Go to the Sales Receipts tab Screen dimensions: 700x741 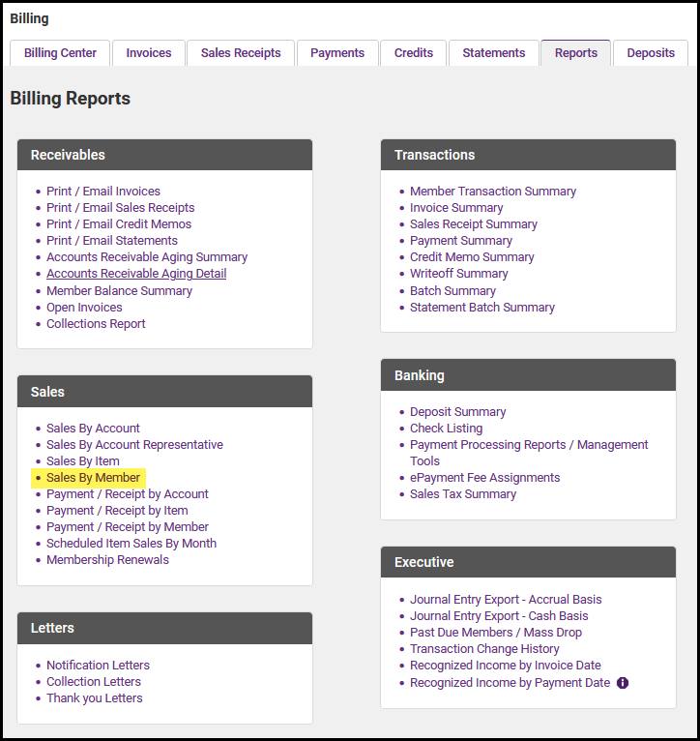[241, 53]
